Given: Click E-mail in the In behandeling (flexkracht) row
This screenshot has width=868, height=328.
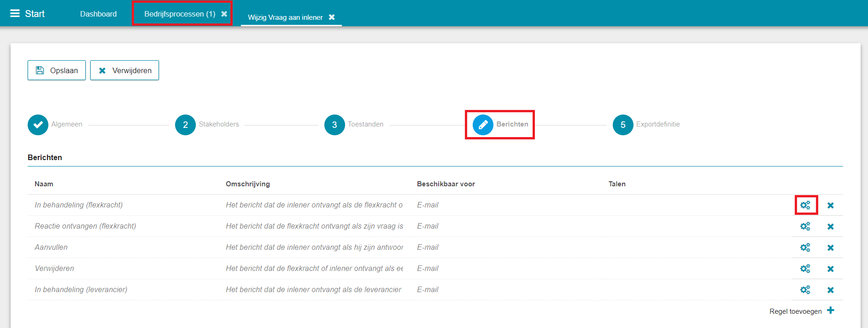Looking at the screenshot, I should 428,205.
